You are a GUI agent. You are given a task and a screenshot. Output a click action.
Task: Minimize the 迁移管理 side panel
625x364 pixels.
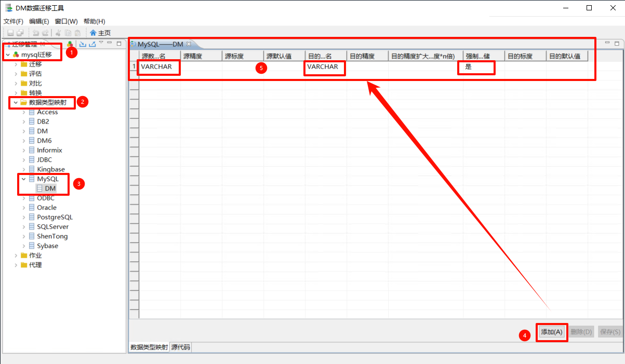pyautogui.click(x=110, y=44)
